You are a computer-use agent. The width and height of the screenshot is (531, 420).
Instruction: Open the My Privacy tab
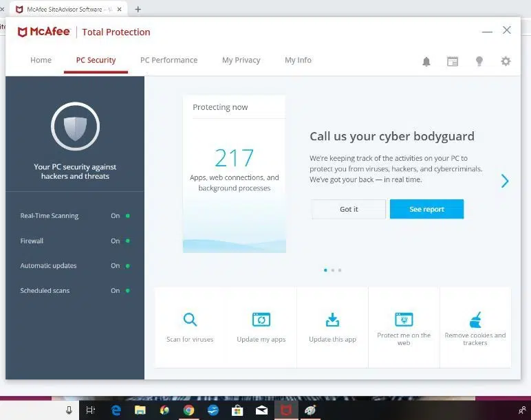coord(241,60)
